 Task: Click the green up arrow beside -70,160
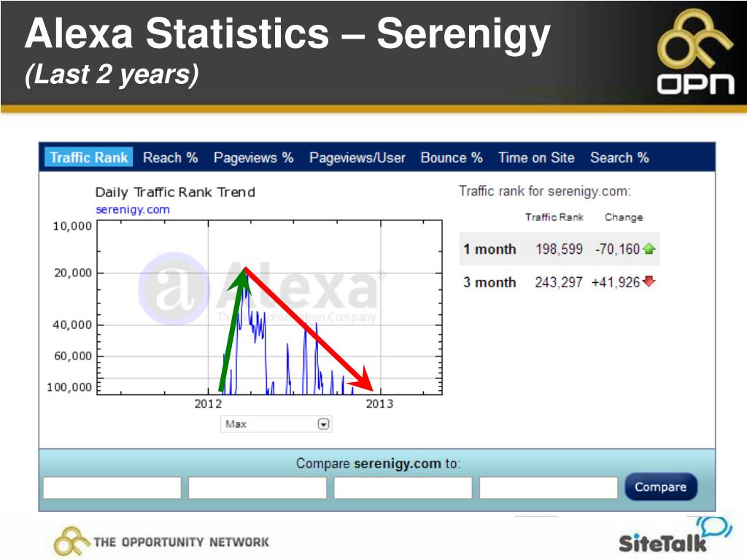(x=649, y=249)
